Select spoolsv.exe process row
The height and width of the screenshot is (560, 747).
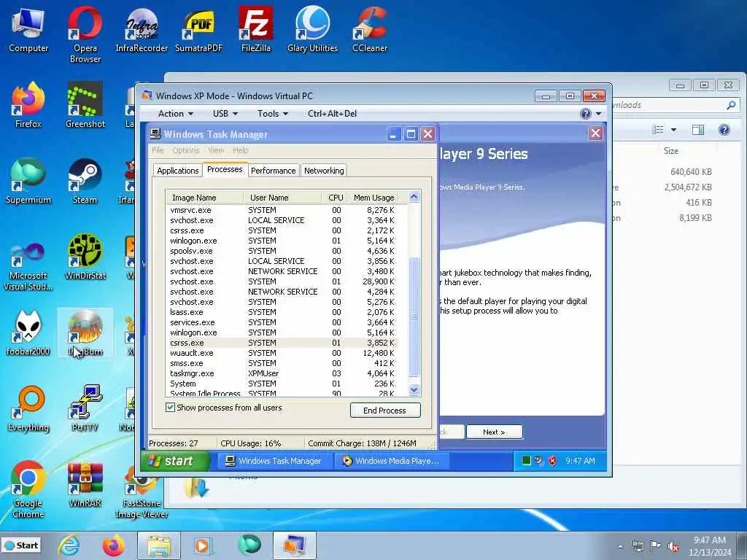coord(282,251)
